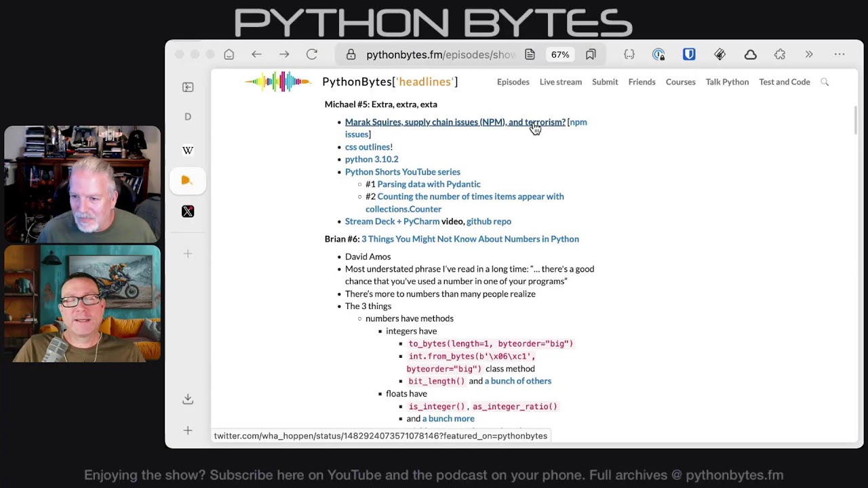Go back to the previous page

click(x=256, y=54)
